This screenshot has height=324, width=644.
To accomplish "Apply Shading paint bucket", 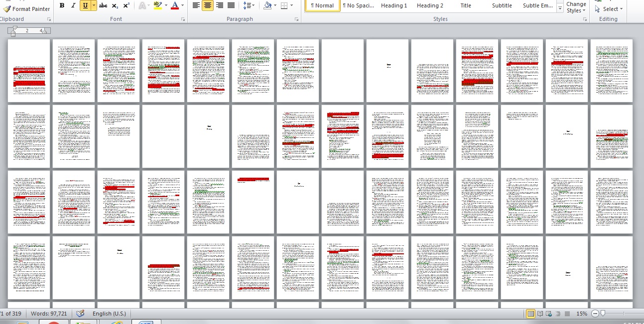I will click(x=267, y=5).
